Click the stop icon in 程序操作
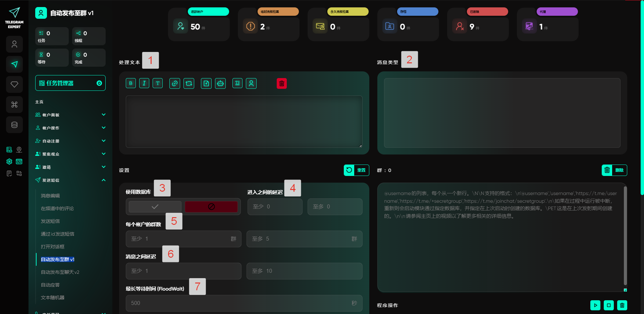This screenshot has height=314, width=644. (x=608, y=305)
